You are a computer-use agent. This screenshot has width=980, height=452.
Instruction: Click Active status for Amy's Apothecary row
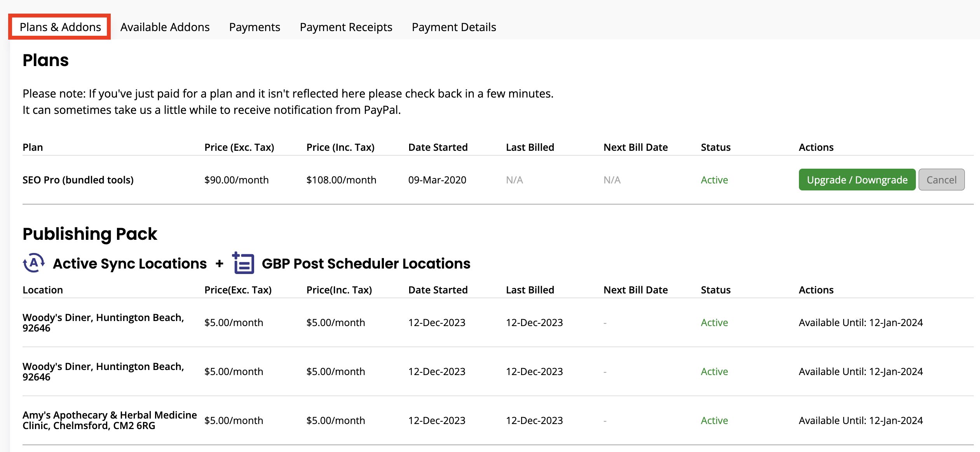pyautogui.click(x=714, y=421)
